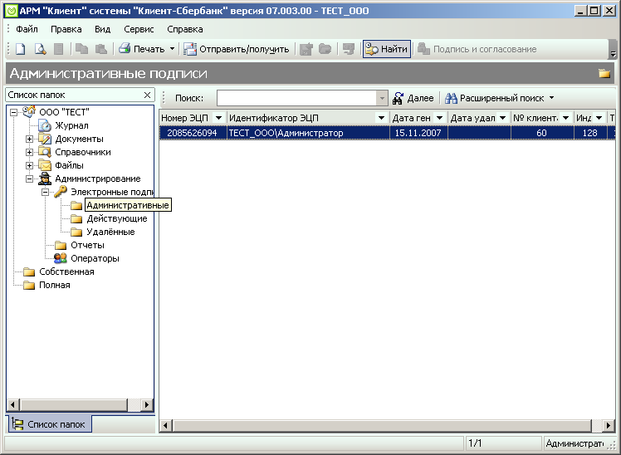
Task: Open Инд column filter arrow
Action: tap(599, 118)
